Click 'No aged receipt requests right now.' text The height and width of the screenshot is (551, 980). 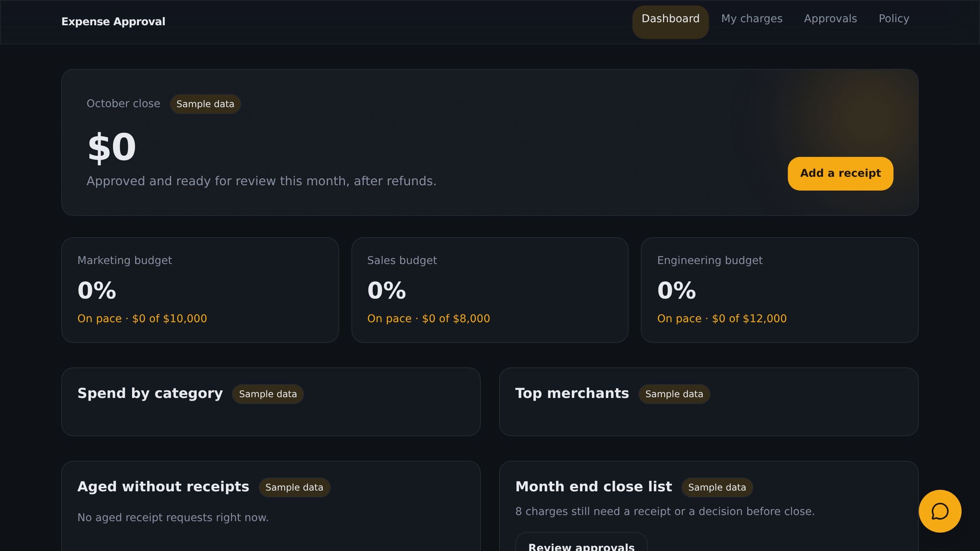coord(173,517)
